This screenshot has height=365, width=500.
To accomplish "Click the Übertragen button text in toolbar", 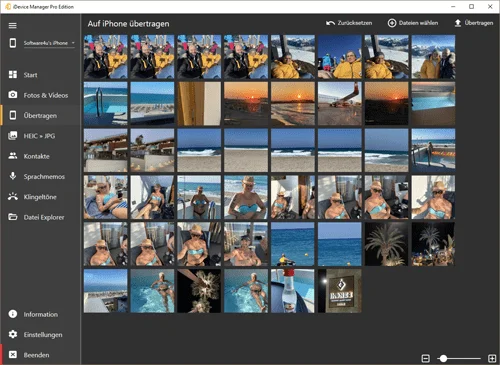I will pos(479,23).
